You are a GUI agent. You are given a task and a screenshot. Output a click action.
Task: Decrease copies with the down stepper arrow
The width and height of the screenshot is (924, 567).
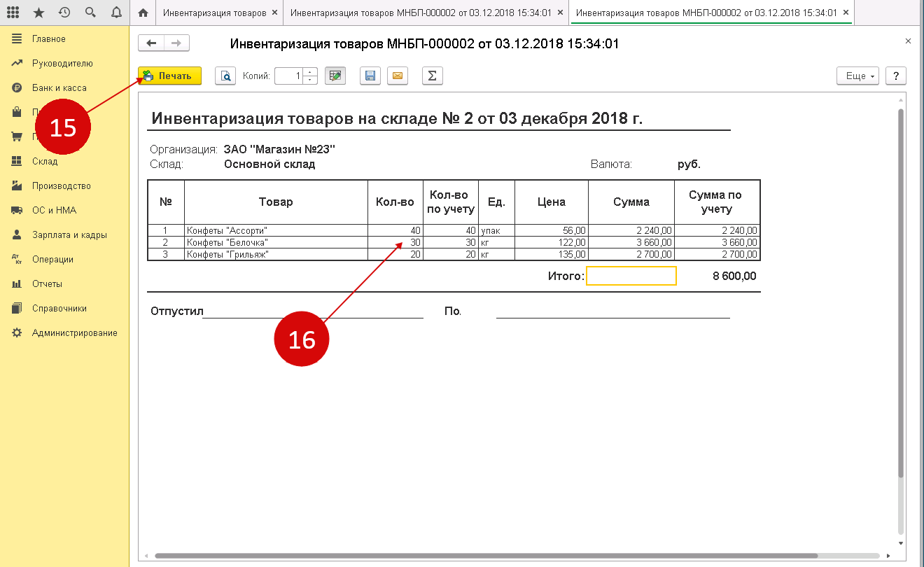[311, 80]
